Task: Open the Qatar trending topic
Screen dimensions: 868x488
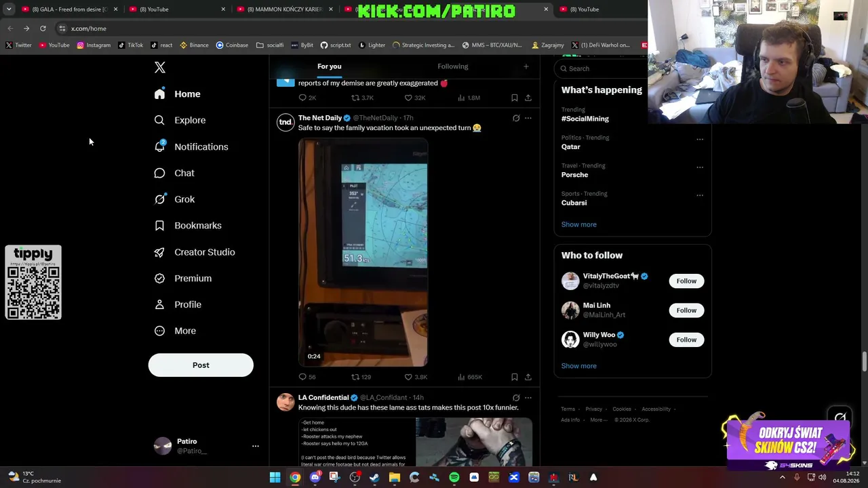Action: (x=571, y=146)
